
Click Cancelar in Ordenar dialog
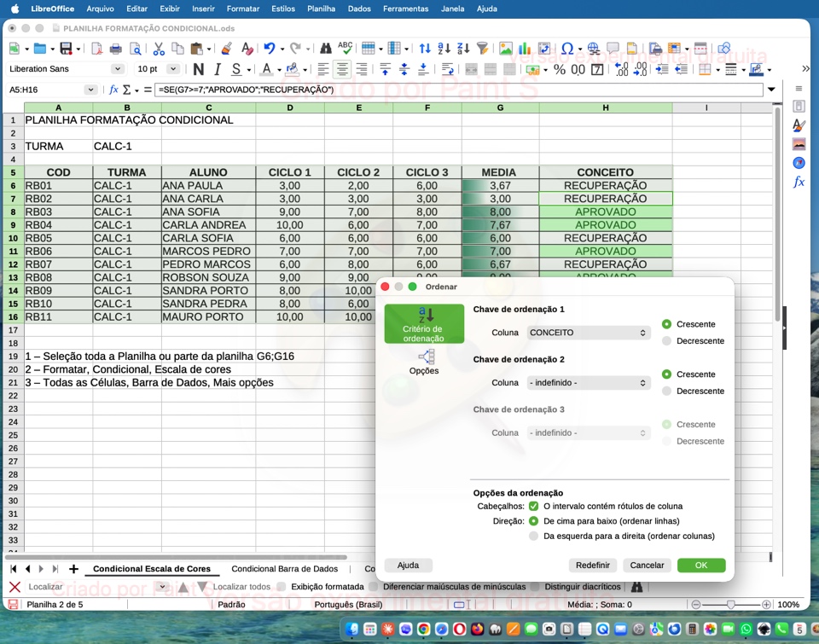coord(647,566)
